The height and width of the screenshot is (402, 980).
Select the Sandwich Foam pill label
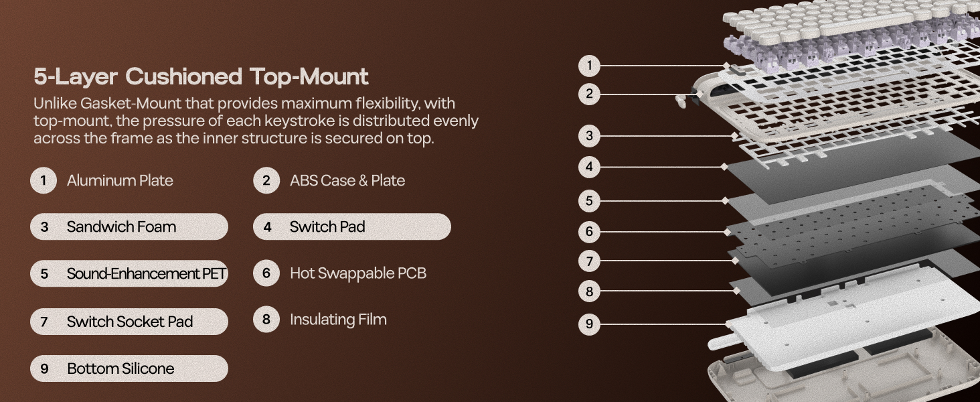coord(129,227)
